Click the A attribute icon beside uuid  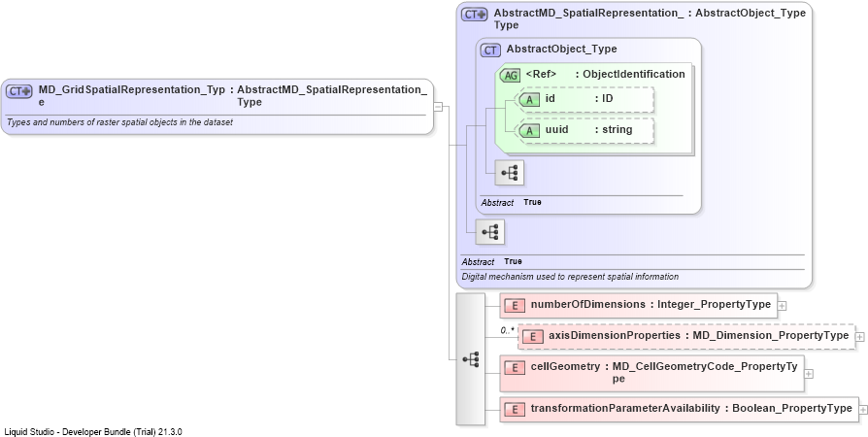point(529,131)
